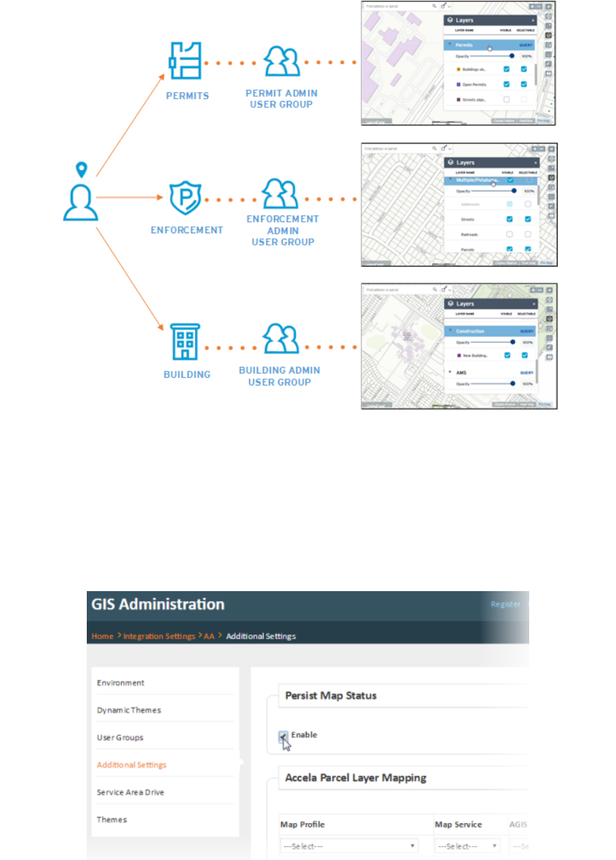Click the Permits layer 100% opacity value box

[x=526, y=55]
